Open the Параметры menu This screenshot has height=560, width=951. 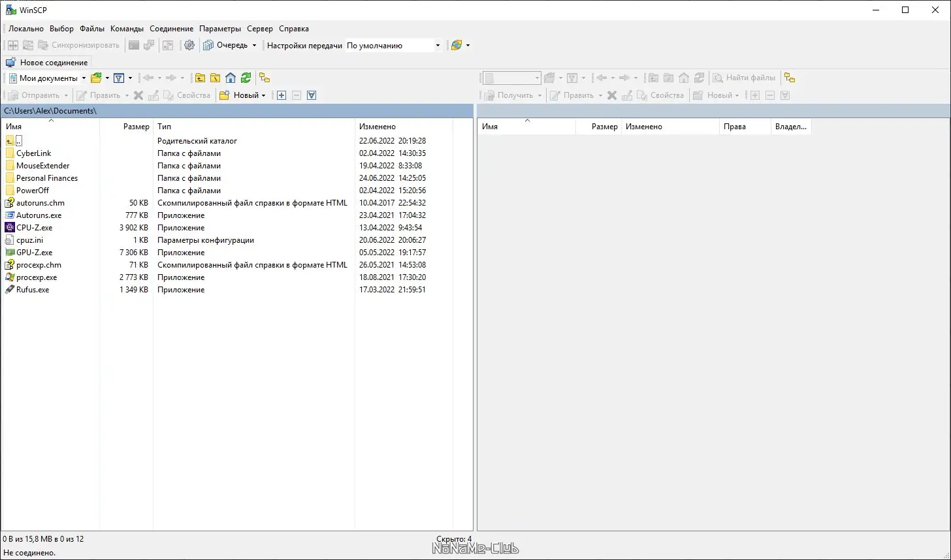(x=220, y=29)
